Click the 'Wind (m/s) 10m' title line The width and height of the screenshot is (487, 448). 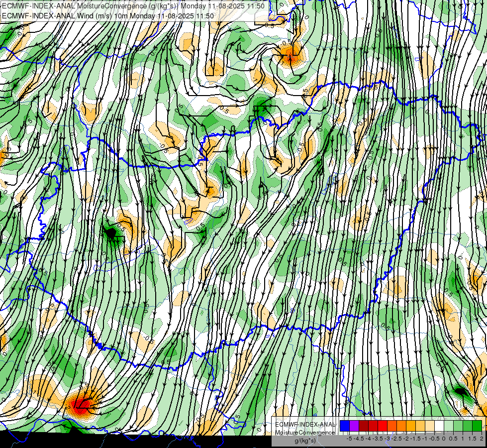click(108, 15)
